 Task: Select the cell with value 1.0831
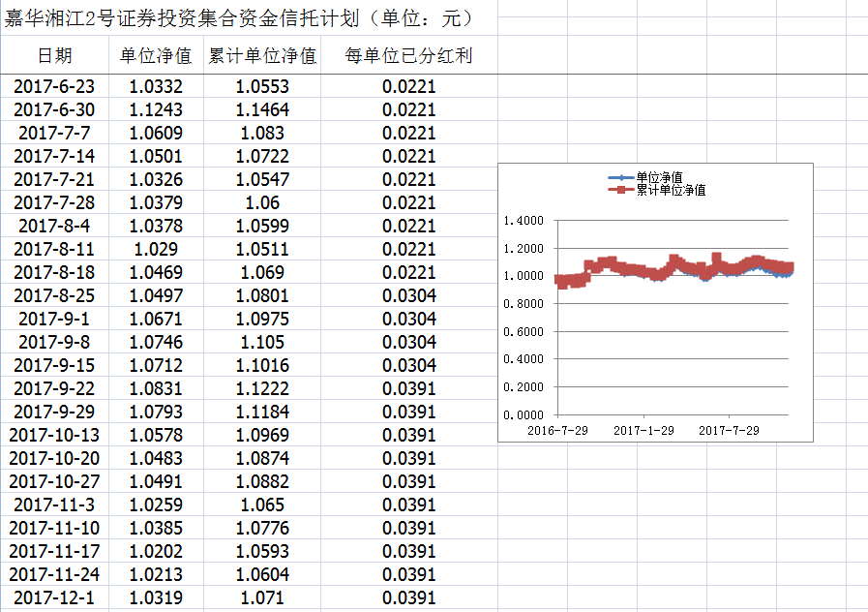[x=156, y=388]
